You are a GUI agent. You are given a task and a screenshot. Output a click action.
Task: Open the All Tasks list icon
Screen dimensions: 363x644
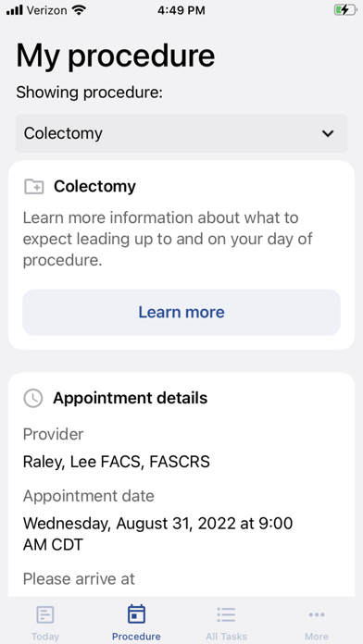point(226,614)
